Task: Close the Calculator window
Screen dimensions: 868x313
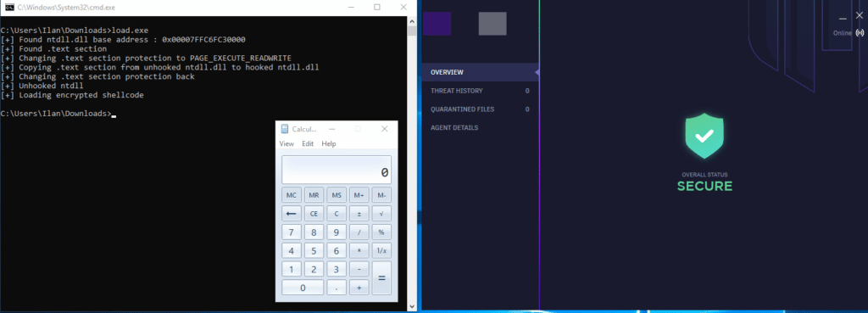Action: pos(384,129)
